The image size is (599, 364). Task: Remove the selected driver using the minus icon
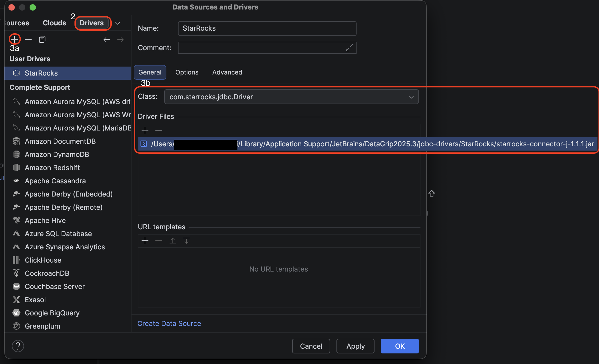click(28, 39)
